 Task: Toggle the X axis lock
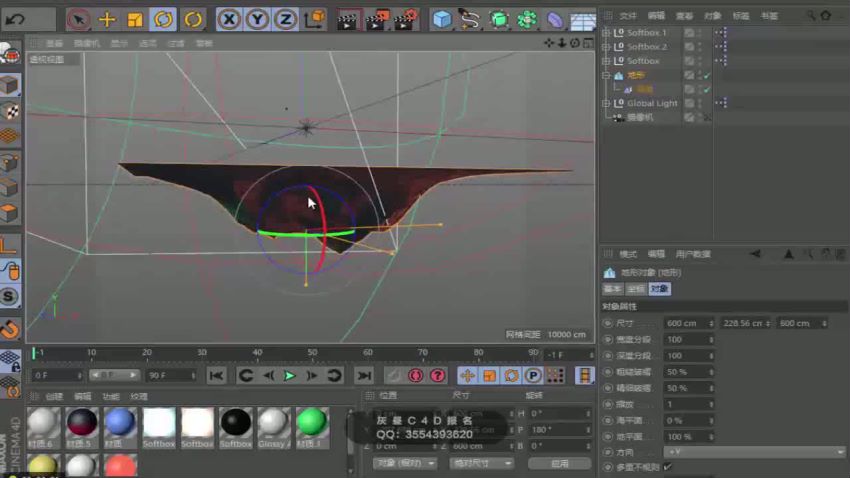coord(229,20)
